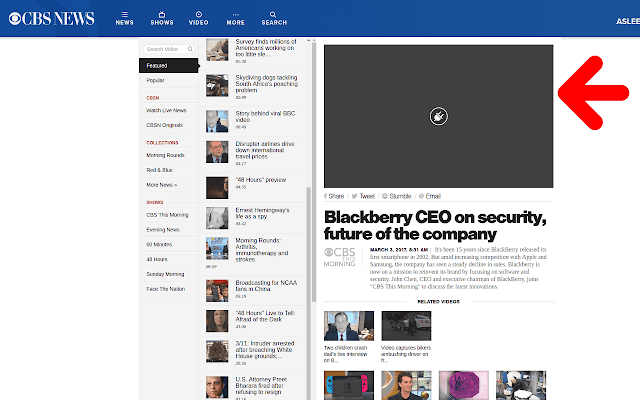Expand the More News collections link
The image size is (640, 400).
pyautogui.click(x=161, y=184)
